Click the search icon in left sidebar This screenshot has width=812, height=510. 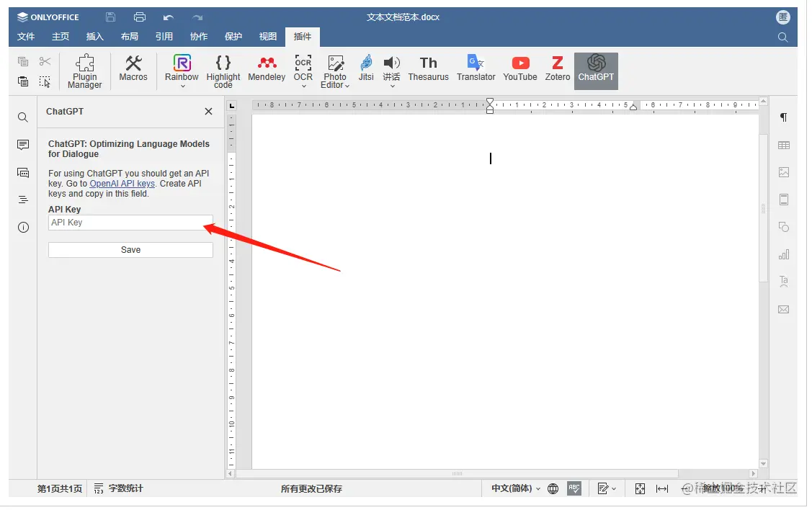coord(23,117)
